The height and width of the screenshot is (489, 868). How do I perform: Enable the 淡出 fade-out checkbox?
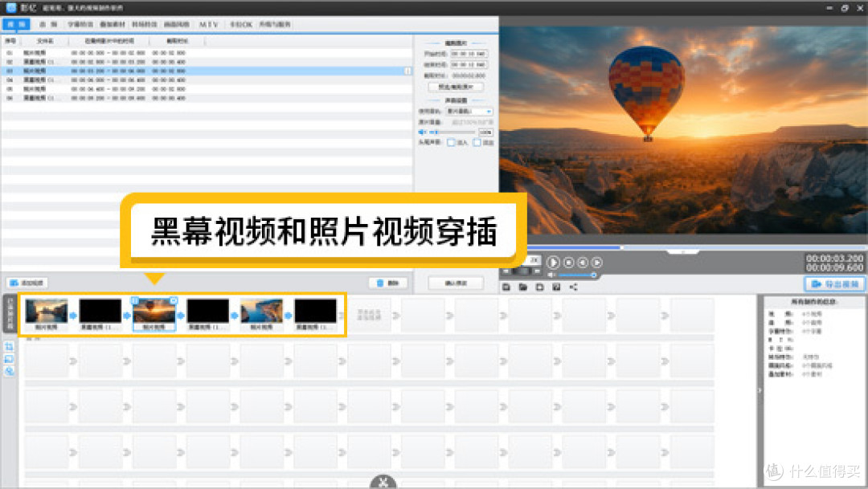coord(477,143)
